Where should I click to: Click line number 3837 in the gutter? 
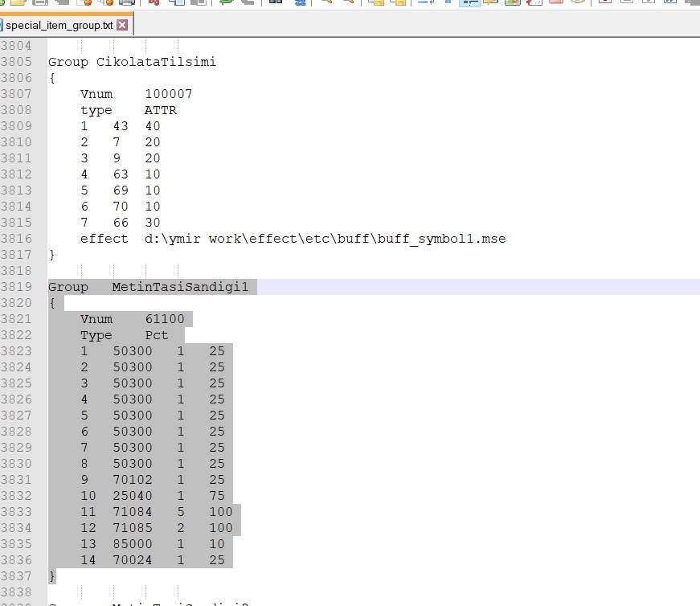(x=16, y=576)
